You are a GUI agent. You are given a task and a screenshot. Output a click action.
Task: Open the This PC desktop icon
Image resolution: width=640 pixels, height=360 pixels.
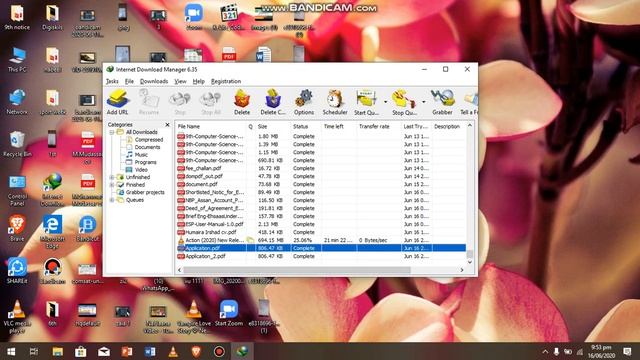pos(17,60)
